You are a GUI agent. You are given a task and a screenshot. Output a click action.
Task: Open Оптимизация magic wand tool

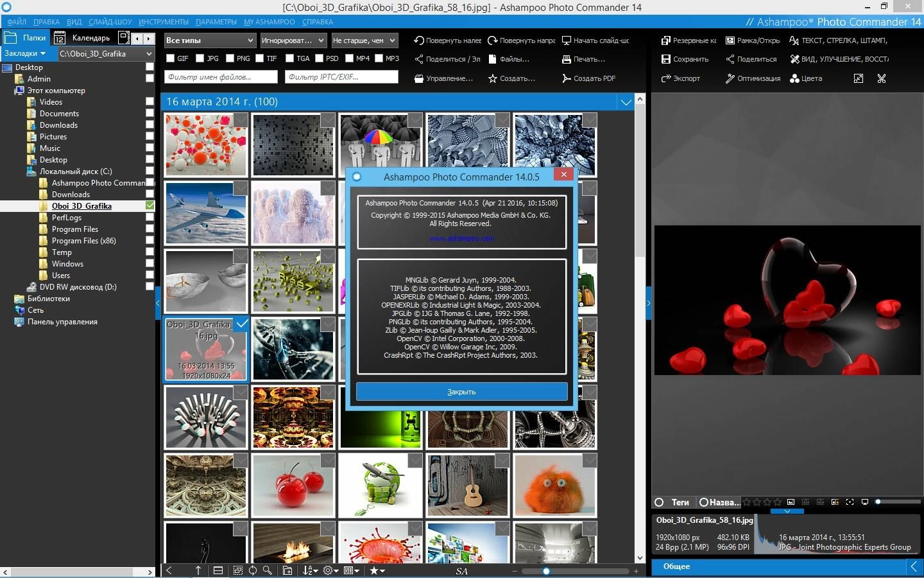pyautogui.click(x=753, y=78)
